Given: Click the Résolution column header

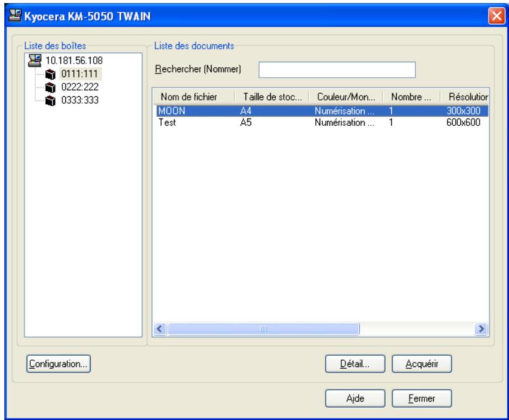Looking at the screenshot, I should [x=465, y=97].
